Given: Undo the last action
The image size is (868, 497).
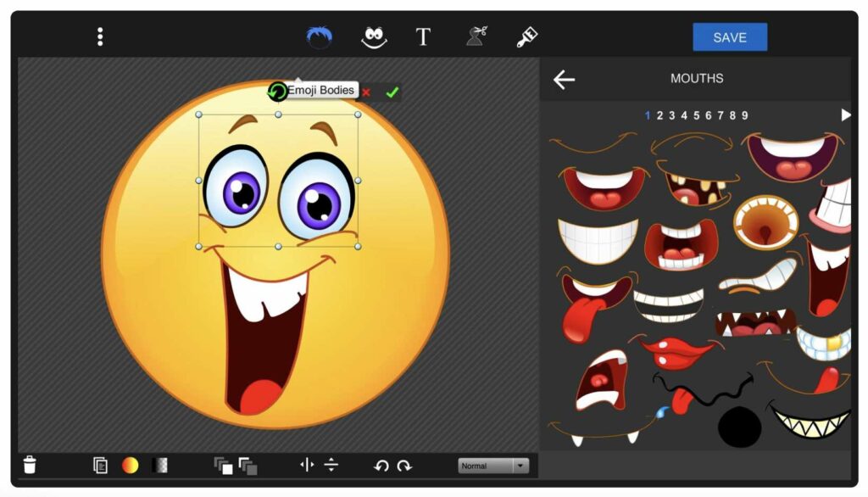Looking at the screenshot, I should click(x=381, y=466).
